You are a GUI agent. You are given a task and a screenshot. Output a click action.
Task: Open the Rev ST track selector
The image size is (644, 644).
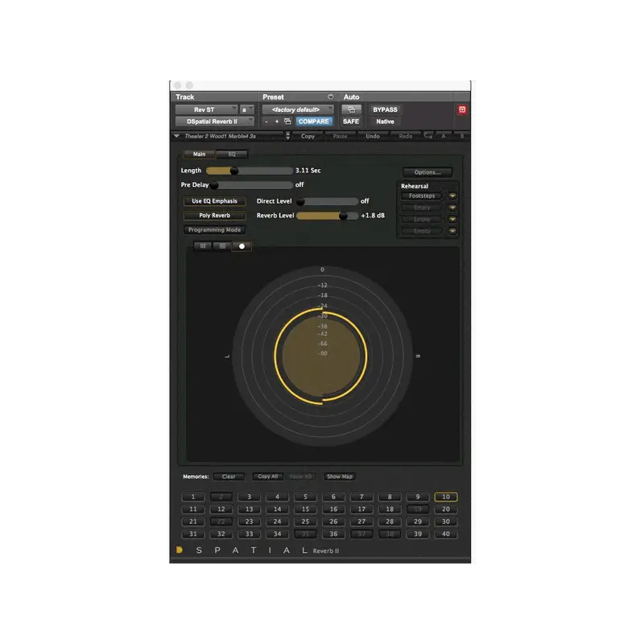click(206, 109)
